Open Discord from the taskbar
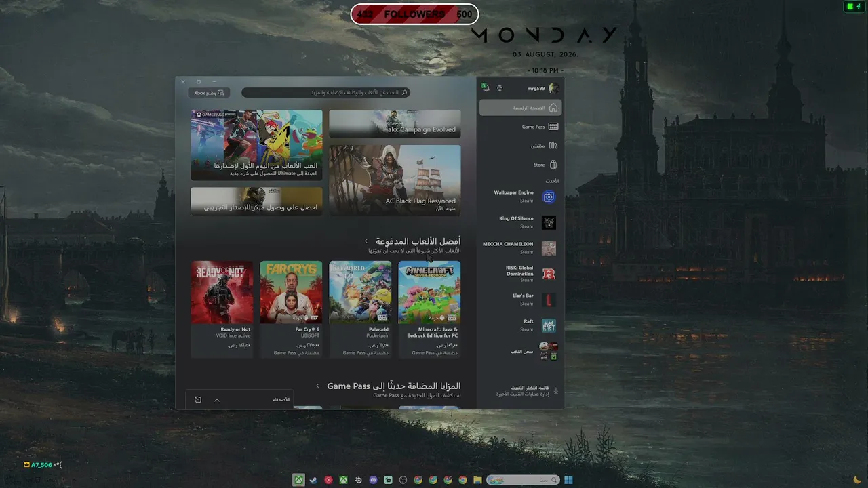The height and width of the screenshot is (488, 868). click(373, 480)
